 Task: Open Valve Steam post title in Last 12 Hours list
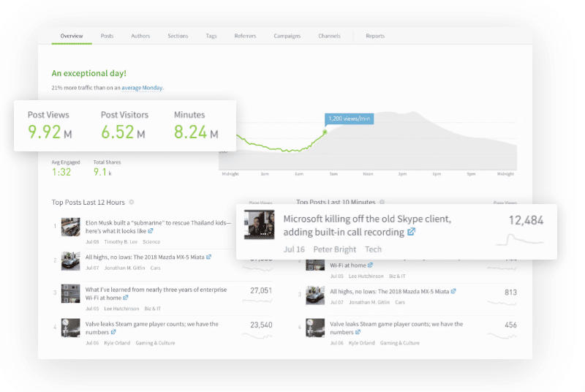152,328
